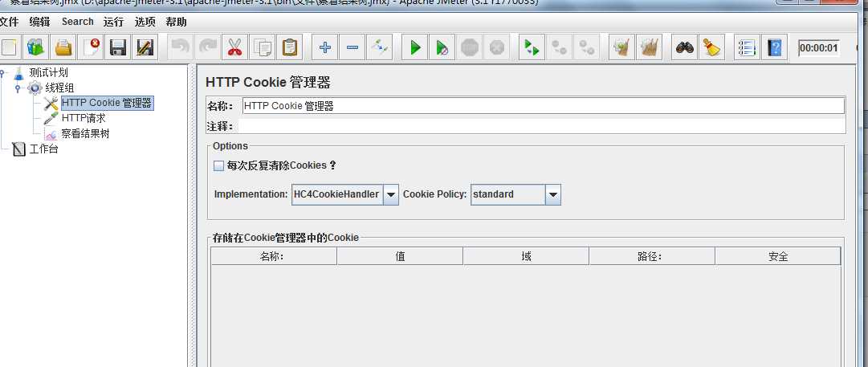Select 线程组 in the tree
Image resolution: width=868 pixels, height=367 pixels.
pyautogui.click(x=59, y=88)
